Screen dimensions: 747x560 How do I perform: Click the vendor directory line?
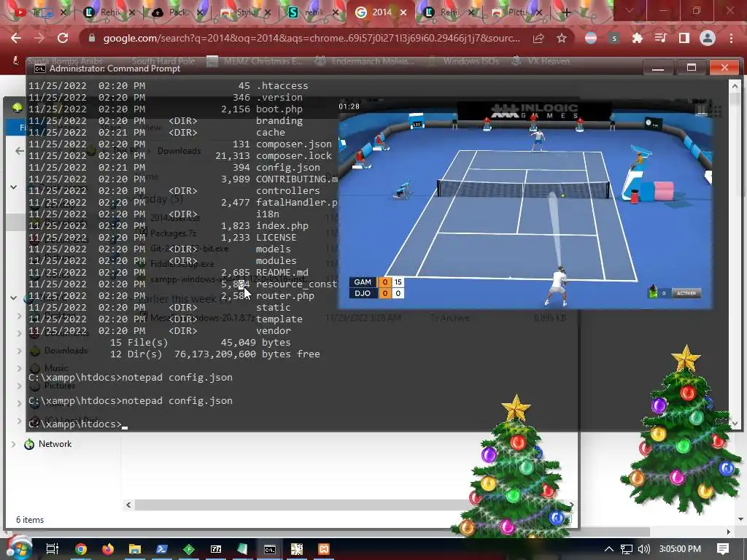coord(160,330)
